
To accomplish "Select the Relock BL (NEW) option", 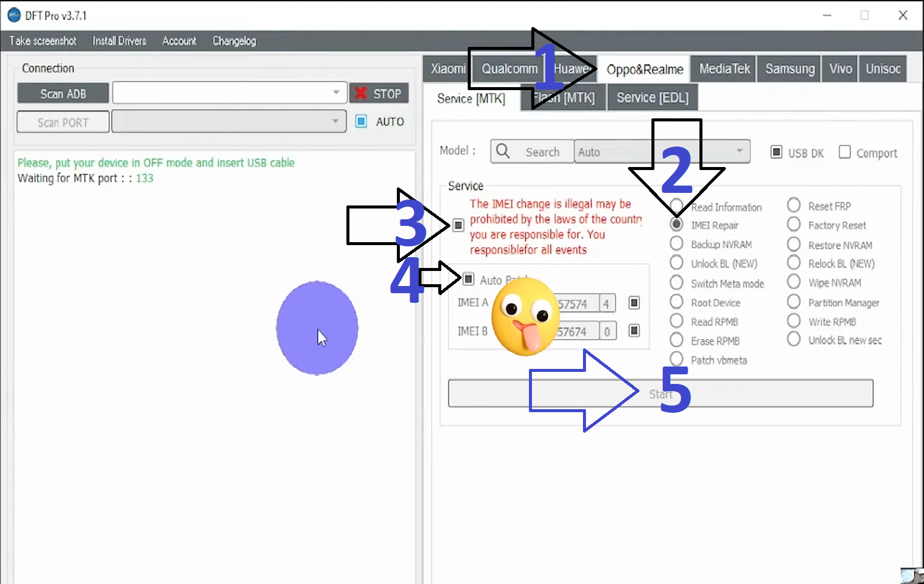I will (794, 263).
